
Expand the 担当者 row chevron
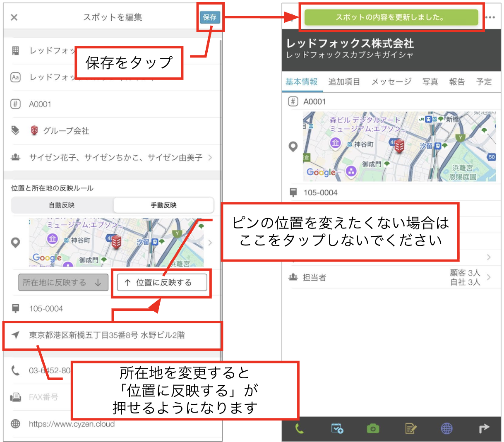pos(489,277)
